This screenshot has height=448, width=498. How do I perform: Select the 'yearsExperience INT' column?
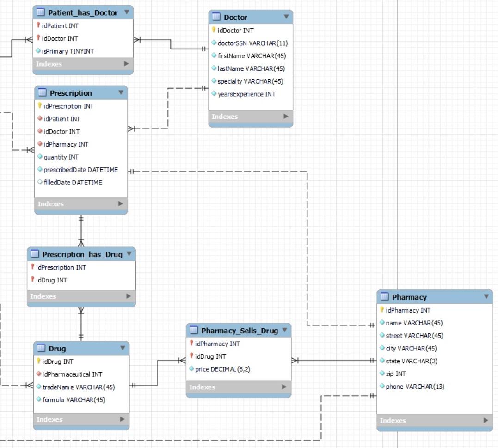251,94
